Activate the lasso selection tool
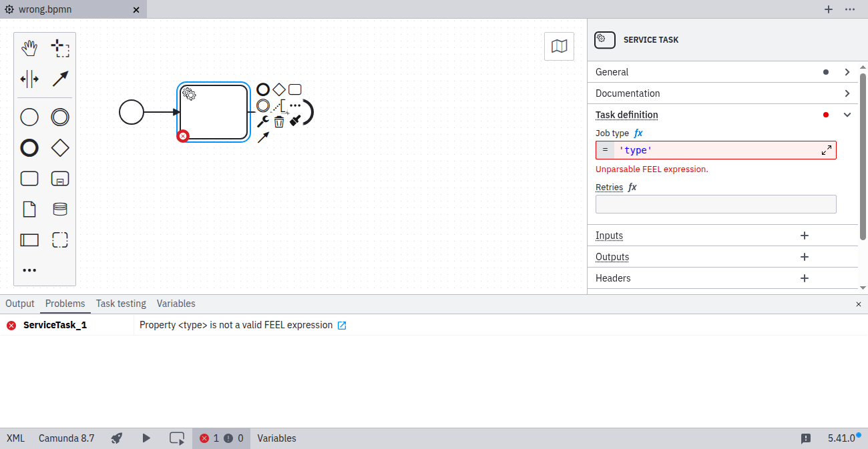 click(x=60, y=48)
